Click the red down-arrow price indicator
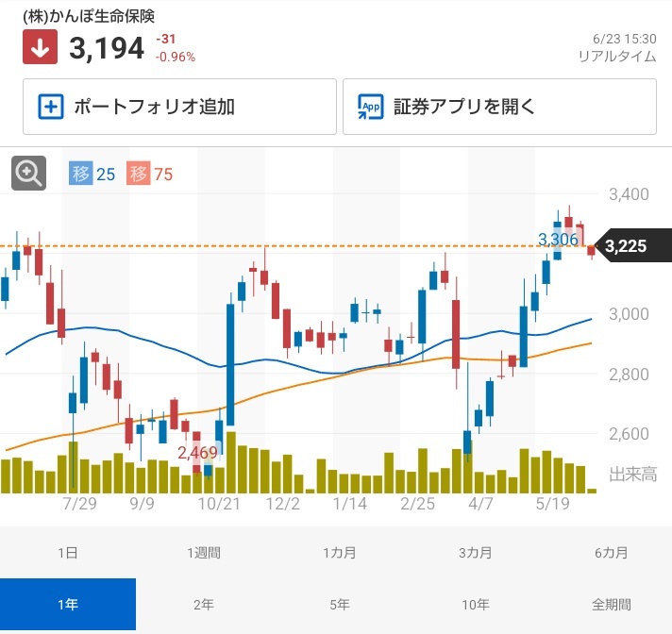The height and width of the screenshot is (634, 672). [x=40, y=47]
